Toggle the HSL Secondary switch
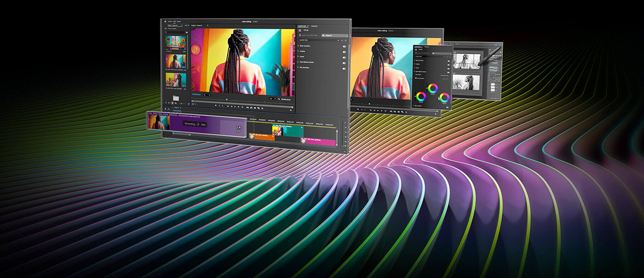644x278 pixels. 344,69
